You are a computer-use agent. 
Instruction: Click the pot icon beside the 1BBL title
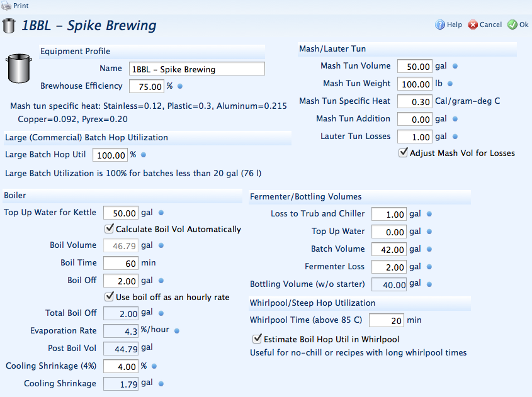[9, 26]
